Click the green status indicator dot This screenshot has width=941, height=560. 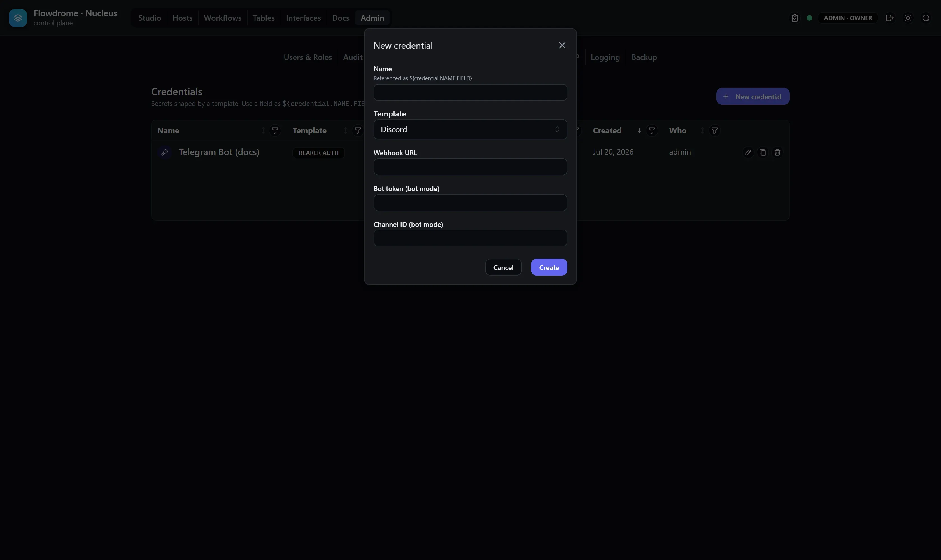coord(809,18)
